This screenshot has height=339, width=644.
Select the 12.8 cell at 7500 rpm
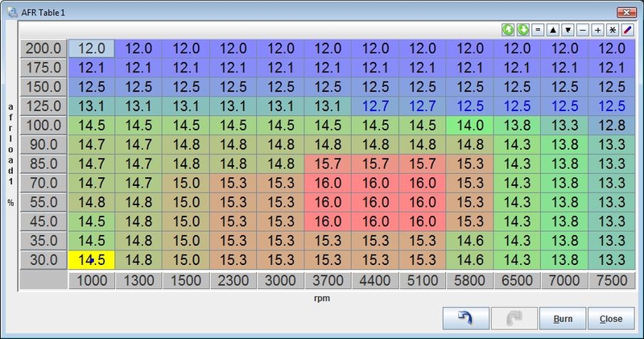[x=612, y=126]
